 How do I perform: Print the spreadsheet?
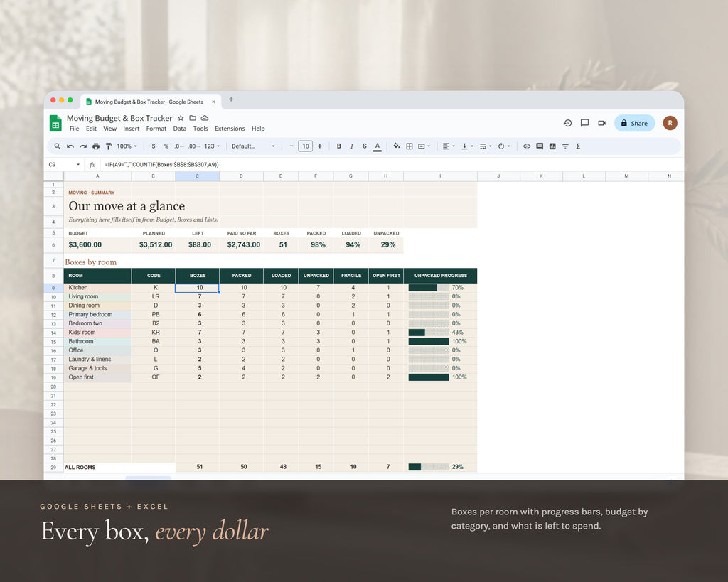click(x=96, y=146)
